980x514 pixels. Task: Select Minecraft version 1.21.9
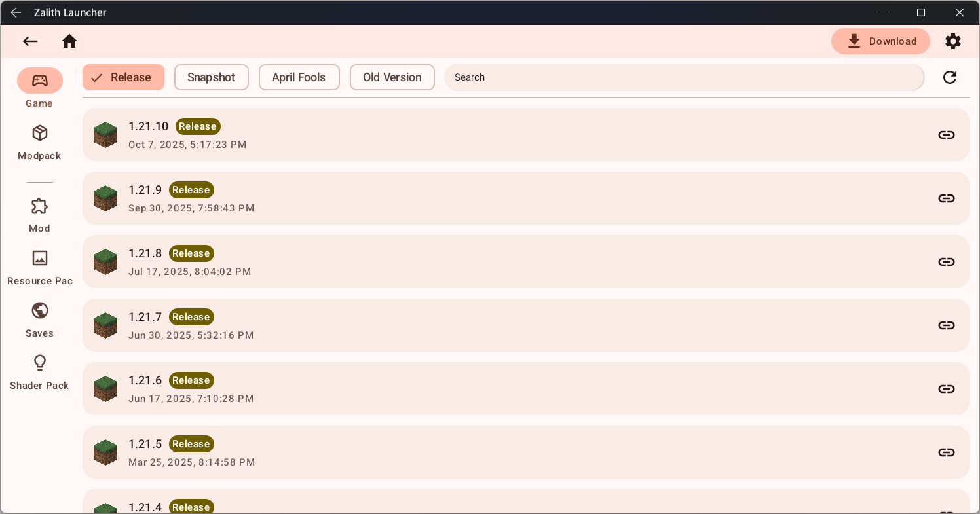pyautogui.click(x=459, y=198)
